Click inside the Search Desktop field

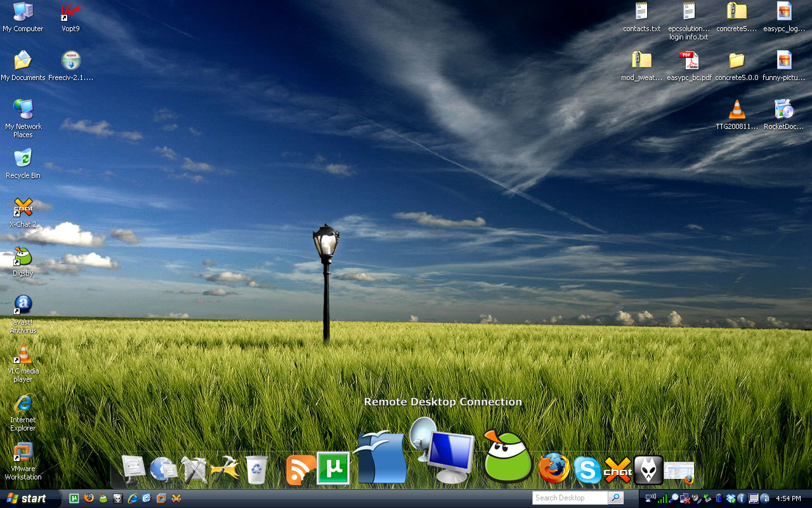click(x=568, y=498)
